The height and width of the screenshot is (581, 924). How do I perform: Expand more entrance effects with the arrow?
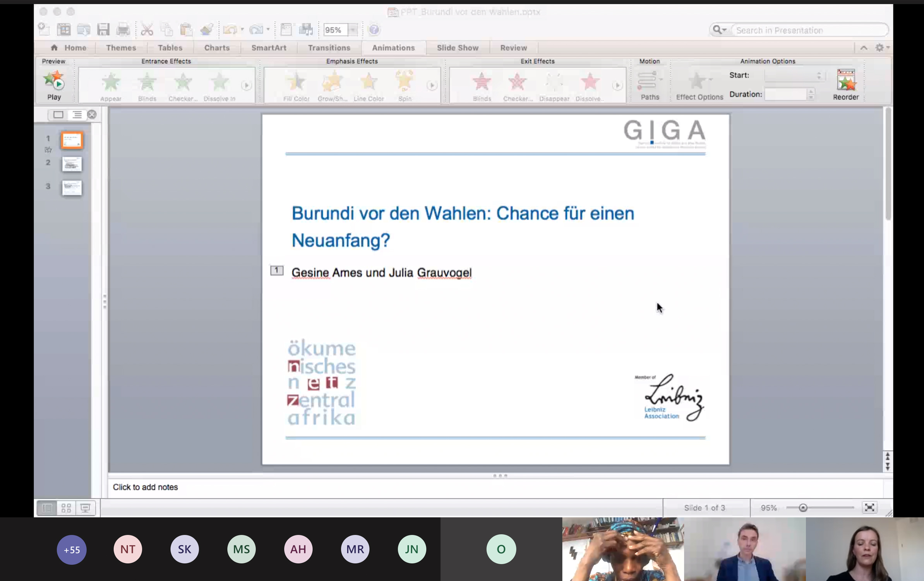pos(247,84)
